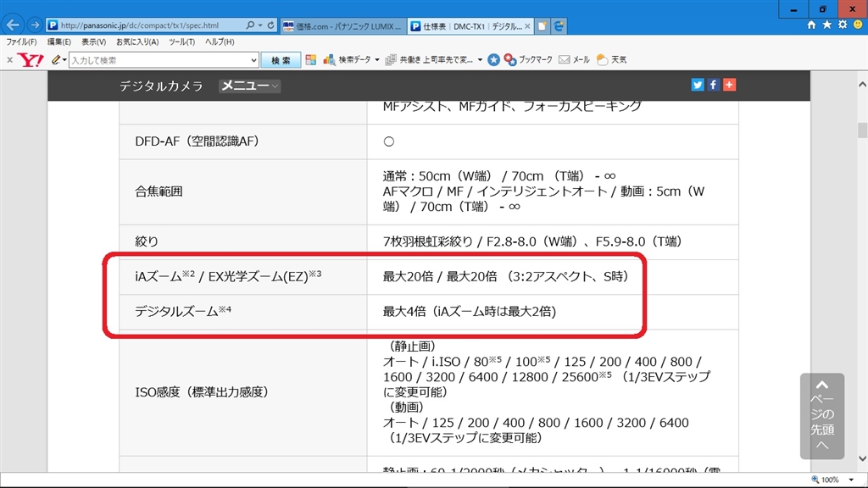Click the Edge browser icon beside tabs

(x=559, y=26)
